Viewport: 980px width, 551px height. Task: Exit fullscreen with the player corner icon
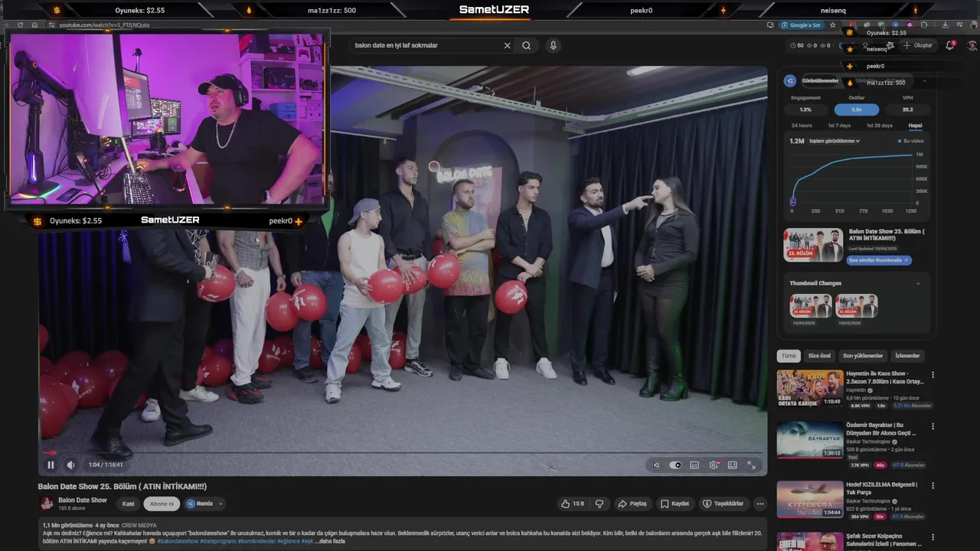pos(752,465)
